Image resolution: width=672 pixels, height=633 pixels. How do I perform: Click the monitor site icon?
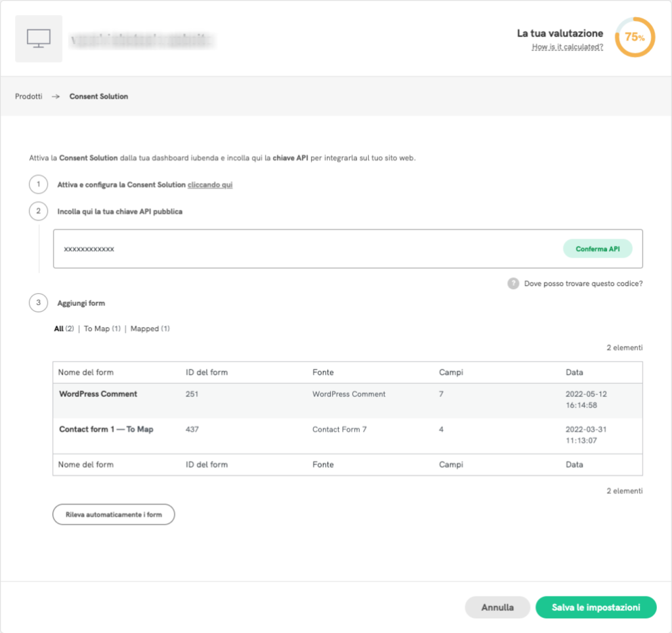coord(39,39)
